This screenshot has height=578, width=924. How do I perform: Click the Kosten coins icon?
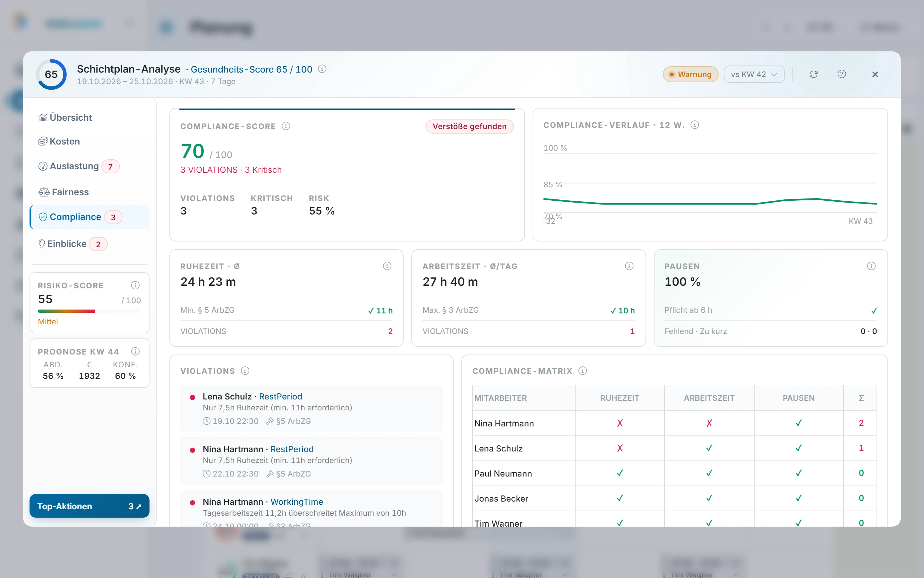[43, 141]
